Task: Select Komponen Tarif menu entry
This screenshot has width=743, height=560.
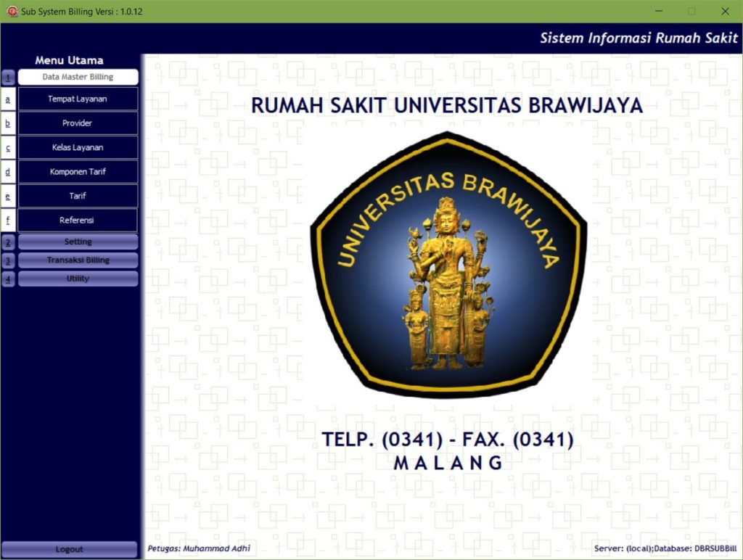Action: point(78,171)
